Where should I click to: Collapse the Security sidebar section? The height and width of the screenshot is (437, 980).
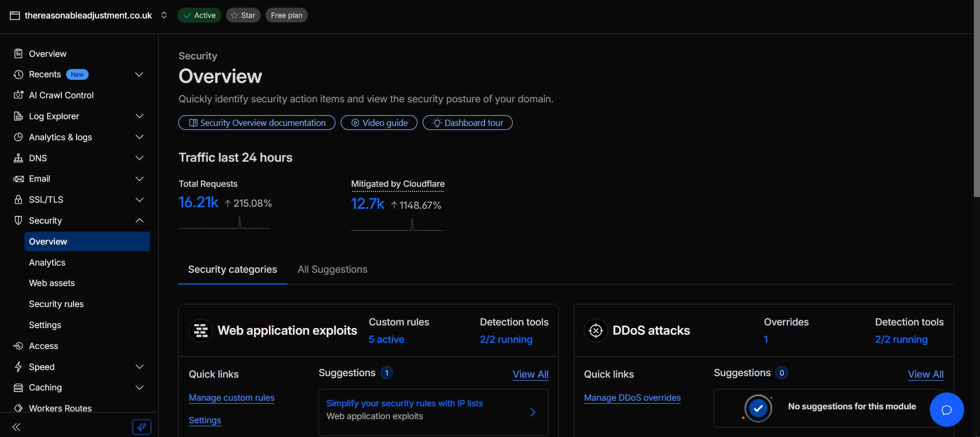[x=139, y=221]
